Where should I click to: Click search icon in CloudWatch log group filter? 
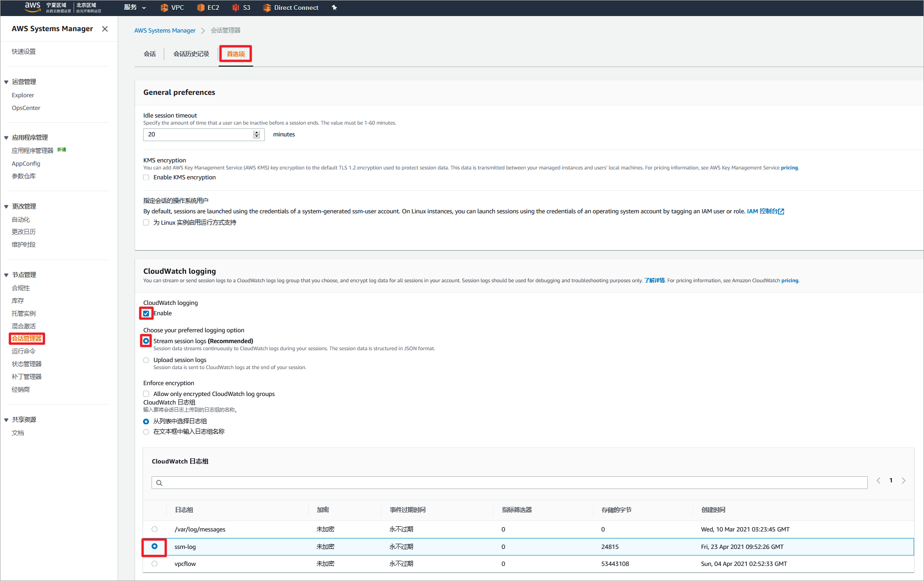[159, 483]
